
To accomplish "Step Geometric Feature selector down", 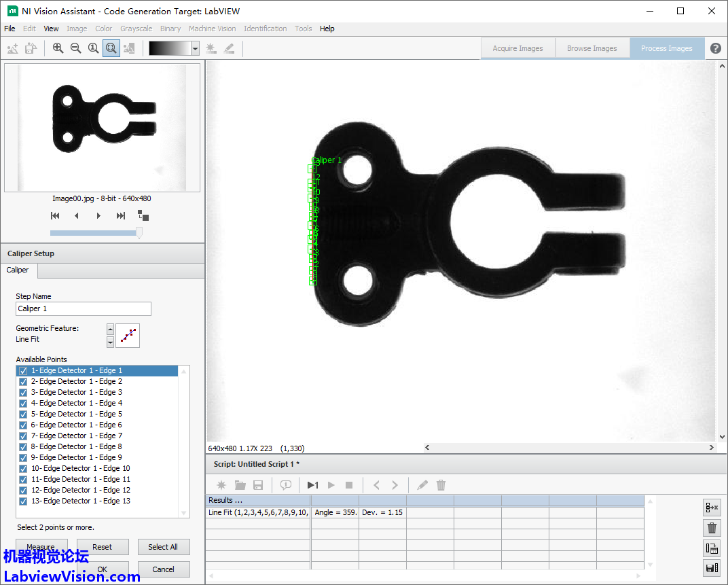I will [111, 342].
